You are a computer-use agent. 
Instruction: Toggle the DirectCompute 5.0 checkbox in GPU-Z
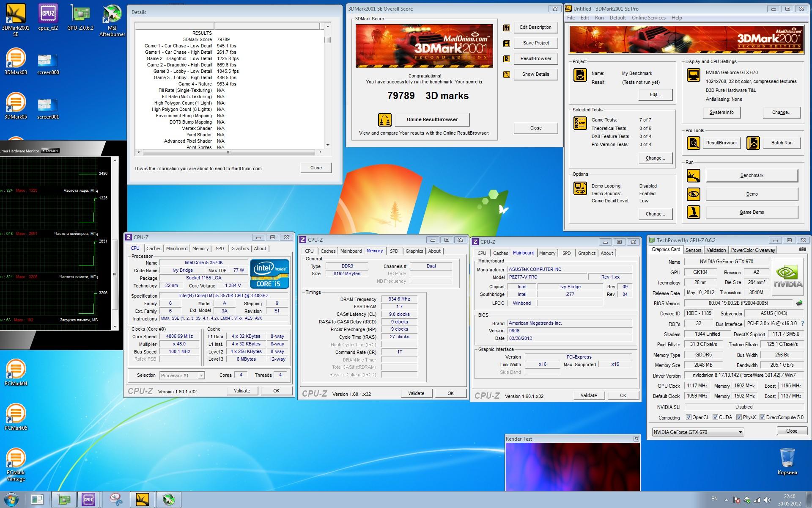[762, 417]
